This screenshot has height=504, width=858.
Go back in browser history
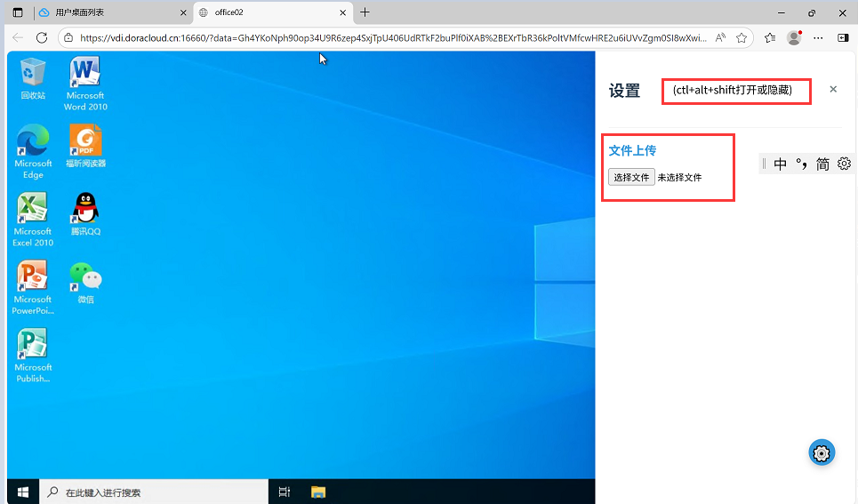click(x=18, y=37)
